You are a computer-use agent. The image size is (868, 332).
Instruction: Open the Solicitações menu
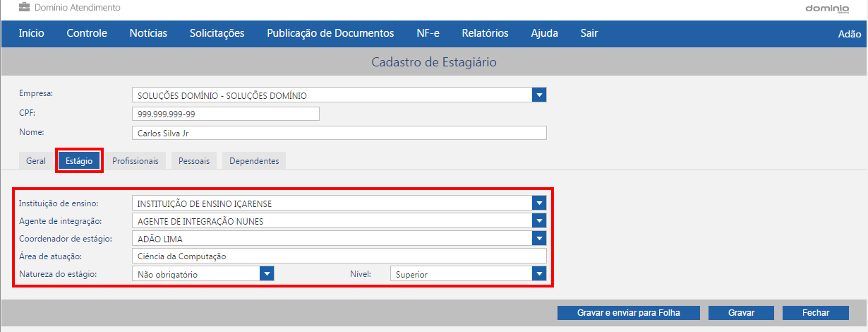217,33
